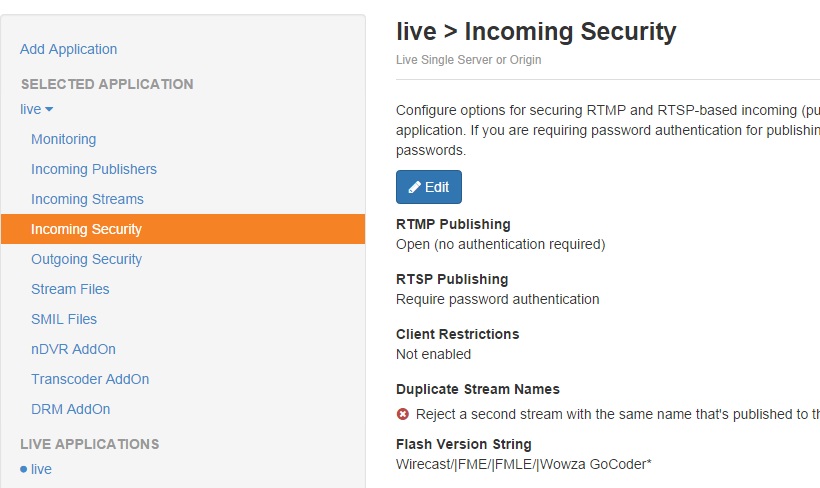Go to Transcoder AddOn
Screen dimensions: 820x488
click(x=90, y=379)
